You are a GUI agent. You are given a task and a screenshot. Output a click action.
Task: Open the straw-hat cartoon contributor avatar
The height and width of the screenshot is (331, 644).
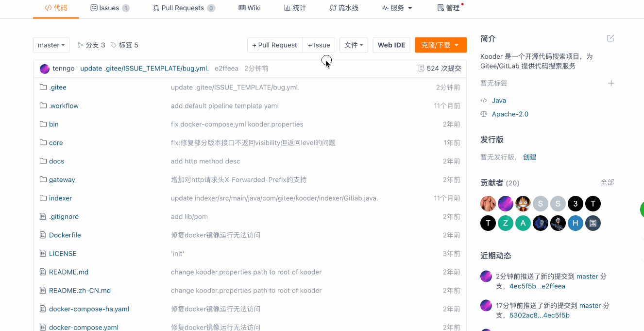click(523, 204)
